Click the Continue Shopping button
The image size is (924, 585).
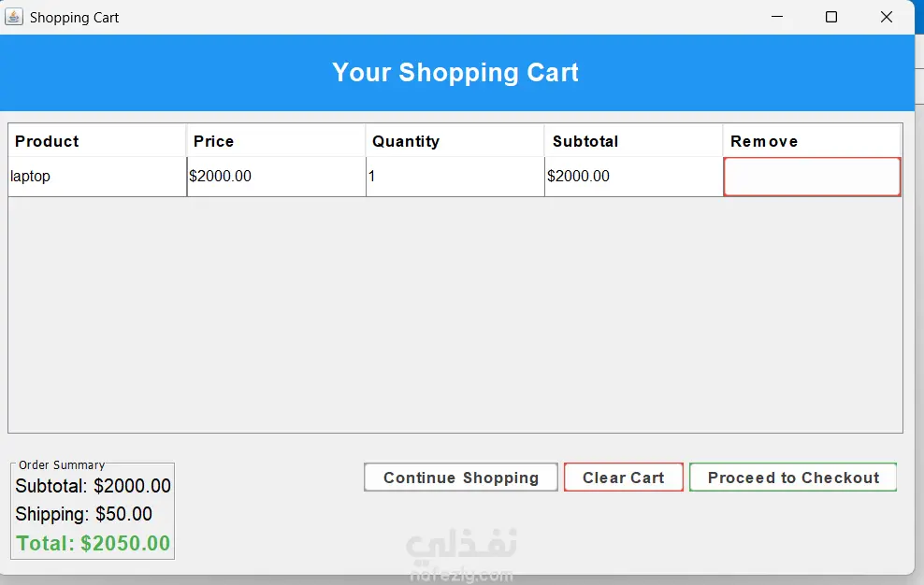tap(461, 478)
